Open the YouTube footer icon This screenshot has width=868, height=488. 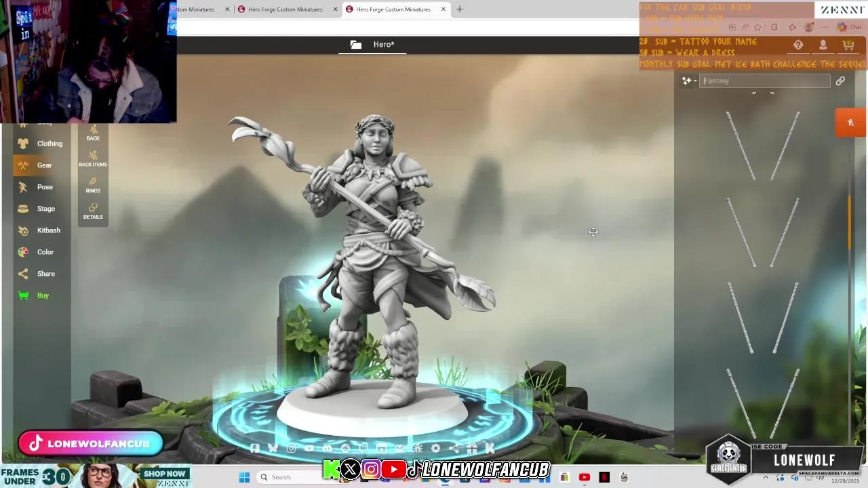click(309, 448)
